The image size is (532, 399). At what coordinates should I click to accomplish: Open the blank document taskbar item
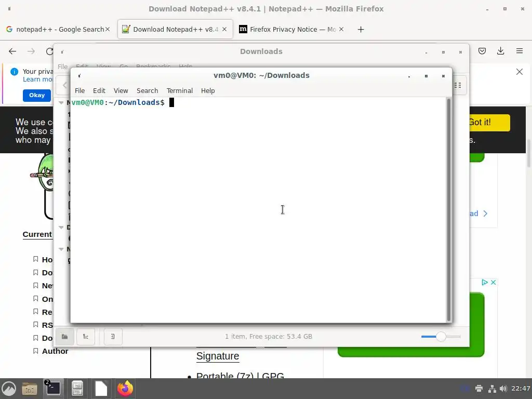pyautogui.click(x=101, y=389)
